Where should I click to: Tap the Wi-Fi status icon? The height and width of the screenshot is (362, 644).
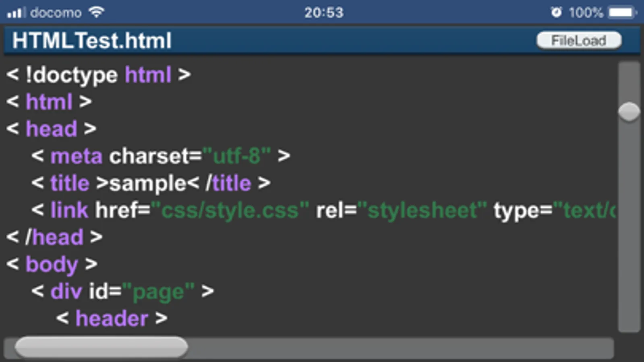coord(97,12)
